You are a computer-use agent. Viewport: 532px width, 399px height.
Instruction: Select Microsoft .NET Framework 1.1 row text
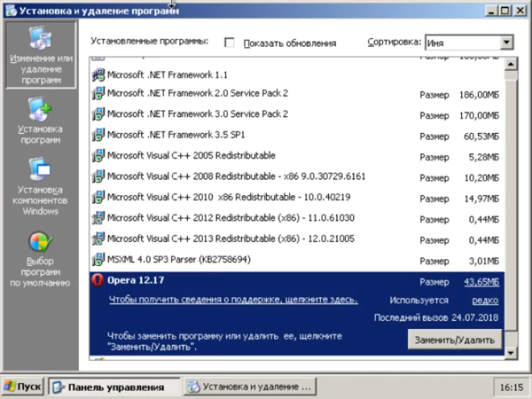point(167,75)
